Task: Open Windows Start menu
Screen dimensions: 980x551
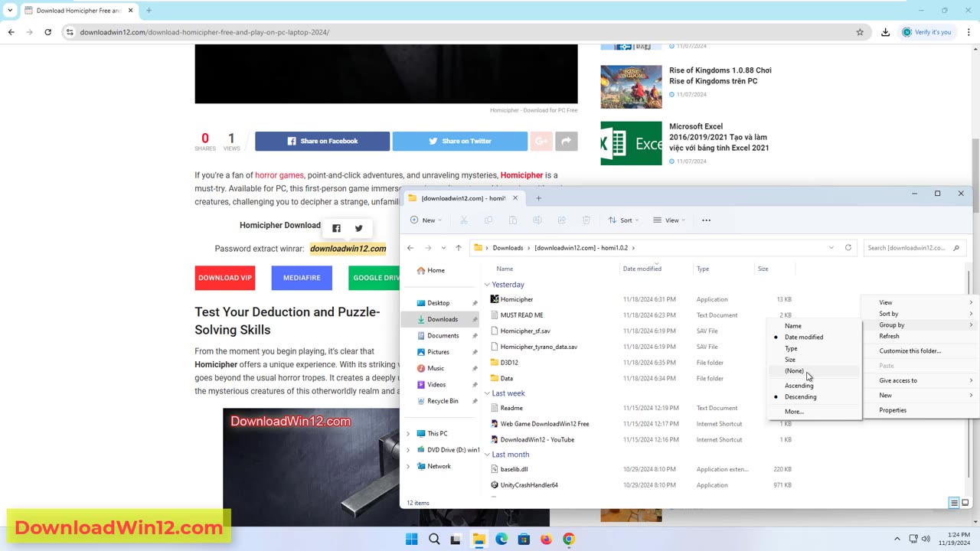Action: [x=411, y=539]
